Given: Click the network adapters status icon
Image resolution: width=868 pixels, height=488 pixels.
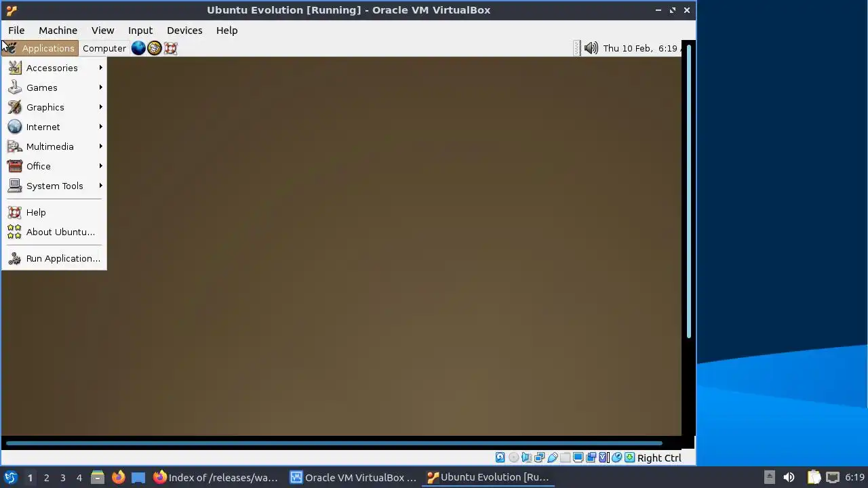Looking at the screenshot, I should 539,457.
